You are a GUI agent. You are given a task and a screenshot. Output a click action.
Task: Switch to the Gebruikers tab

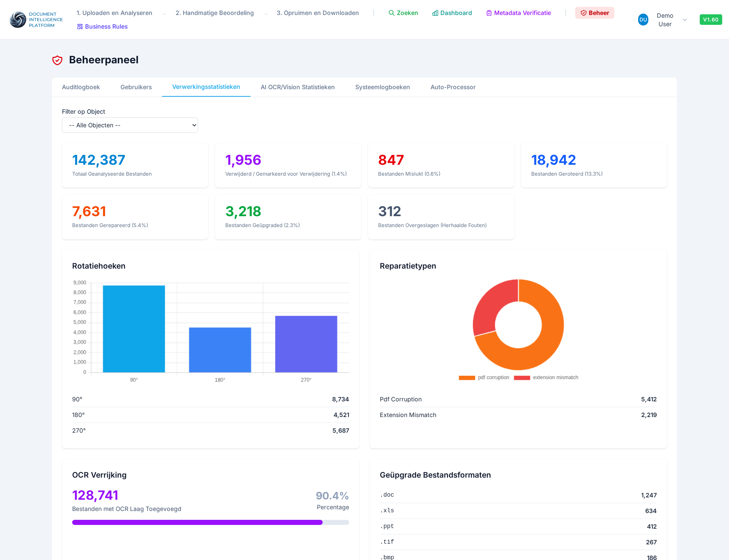click(136, 87)
